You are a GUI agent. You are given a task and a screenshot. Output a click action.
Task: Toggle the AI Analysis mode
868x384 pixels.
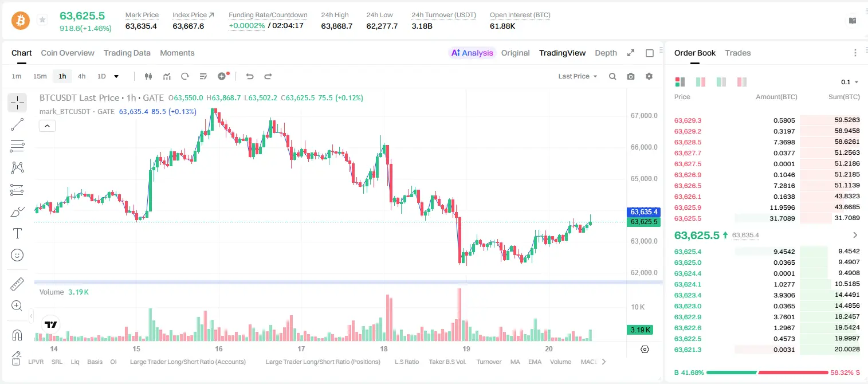pos(472,53)
